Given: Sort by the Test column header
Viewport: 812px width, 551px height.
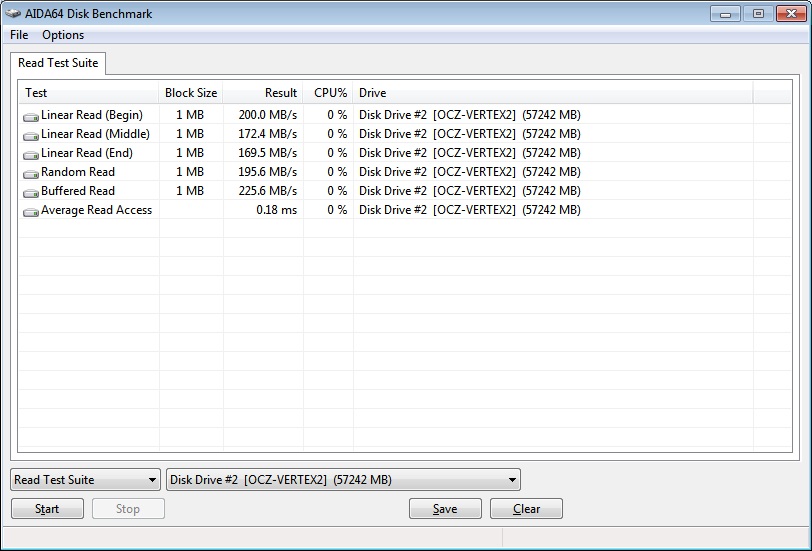Looking at the screenshot, I should pos(88,93).
